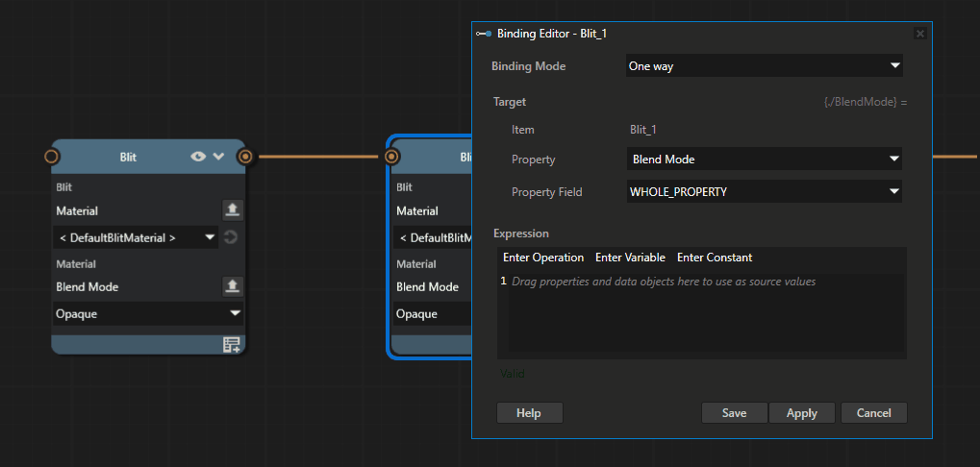
Task: Click the Save button
Action: (735, 412)
